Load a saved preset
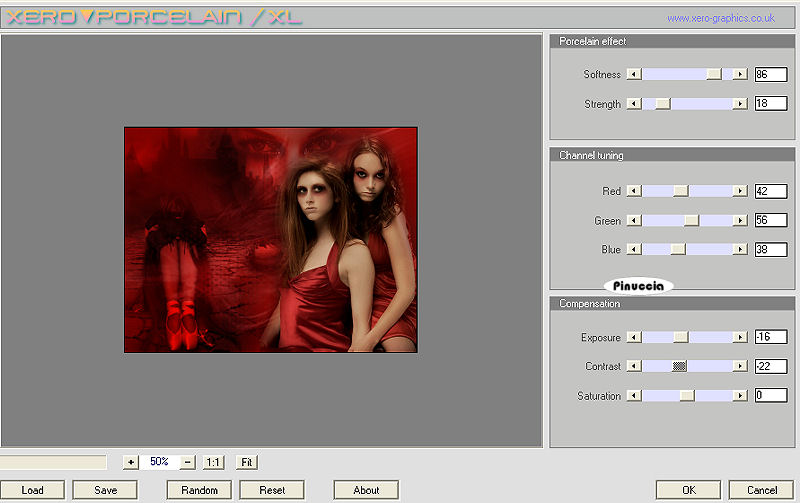 33,490
